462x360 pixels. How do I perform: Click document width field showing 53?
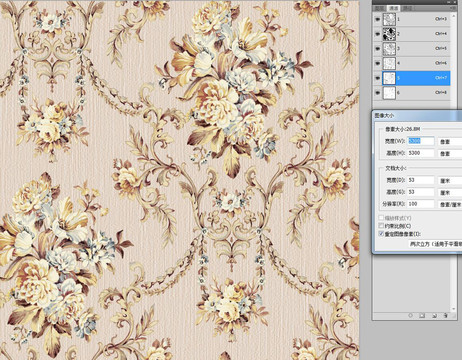(421, 180)
